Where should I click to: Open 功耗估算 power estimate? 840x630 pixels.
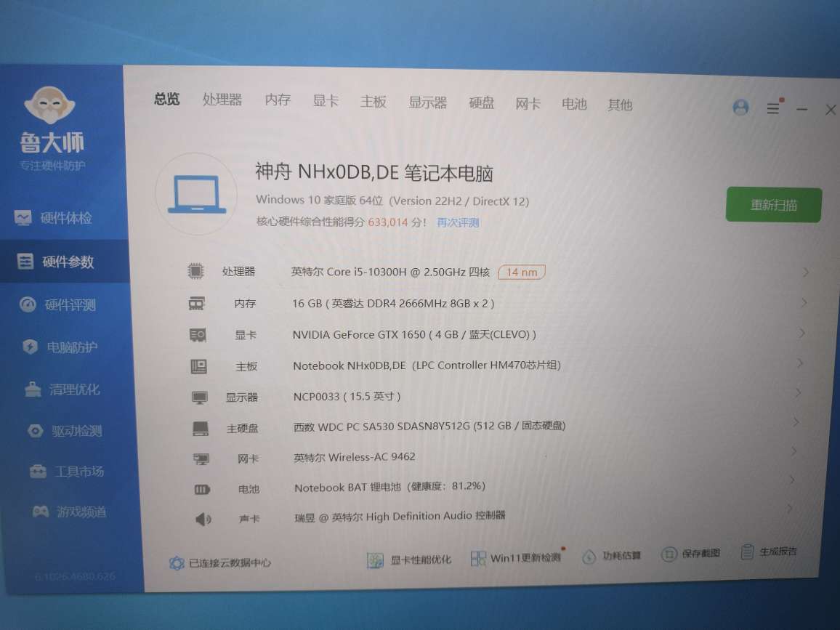611,556
